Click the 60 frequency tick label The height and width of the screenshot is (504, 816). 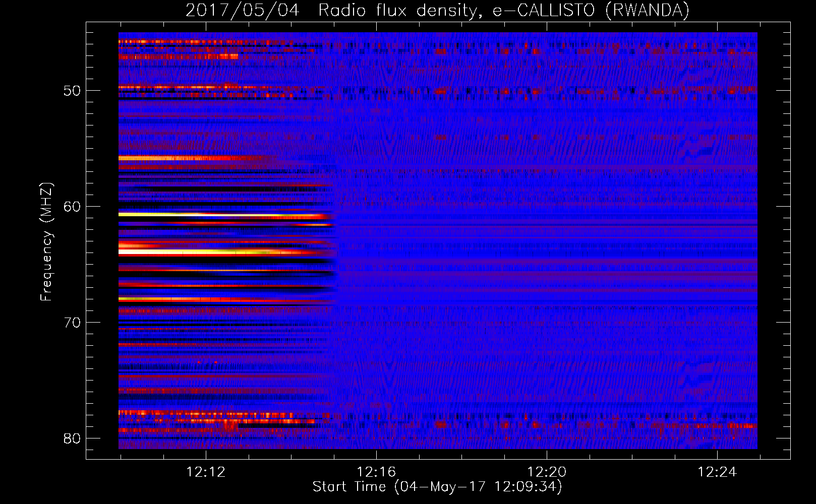coord(72,207)
